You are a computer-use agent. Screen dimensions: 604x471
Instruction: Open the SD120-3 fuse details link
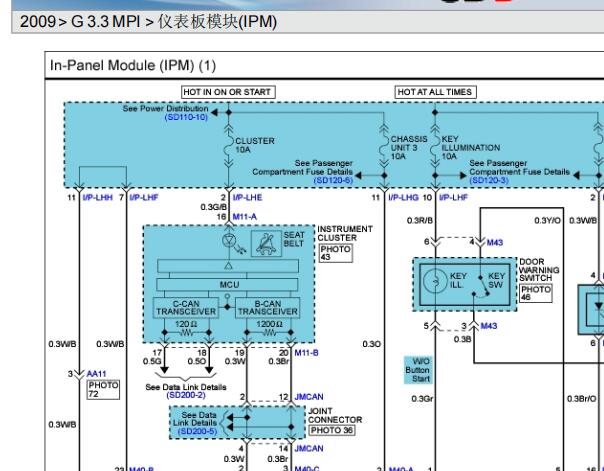pos(489,180)
